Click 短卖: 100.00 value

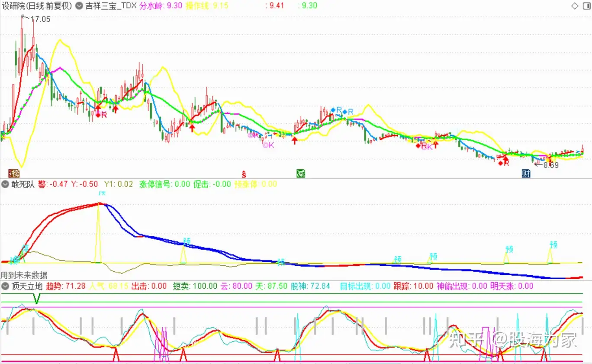click(195, 286)
